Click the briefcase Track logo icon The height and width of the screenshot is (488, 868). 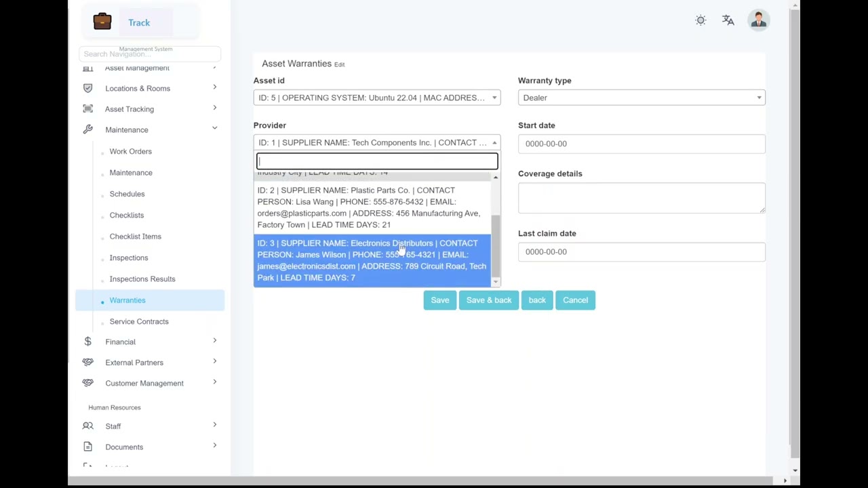102,22
